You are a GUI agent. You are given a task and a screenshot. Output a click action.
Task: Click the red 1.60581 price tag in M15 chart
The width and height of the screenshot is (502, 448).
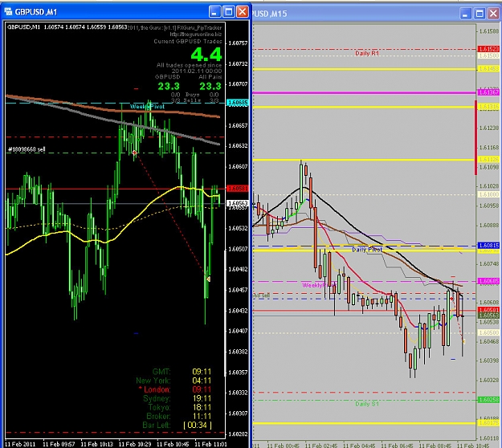pos(488,310)
